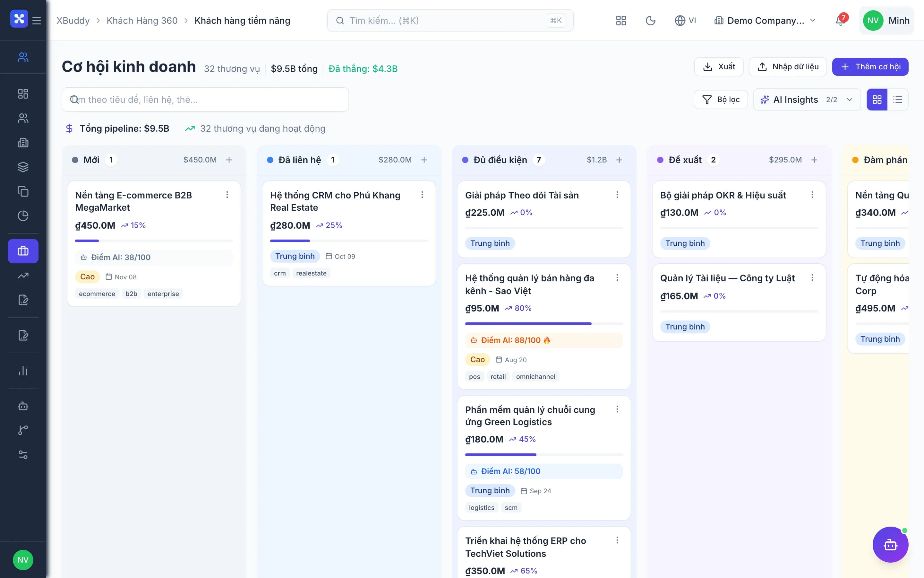Open the git branch icon in sidebar
The image size is (924, 578).
[x=23, y=430]
